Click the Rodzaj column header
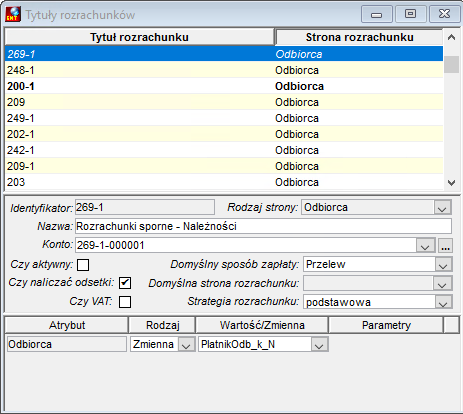 162,325
